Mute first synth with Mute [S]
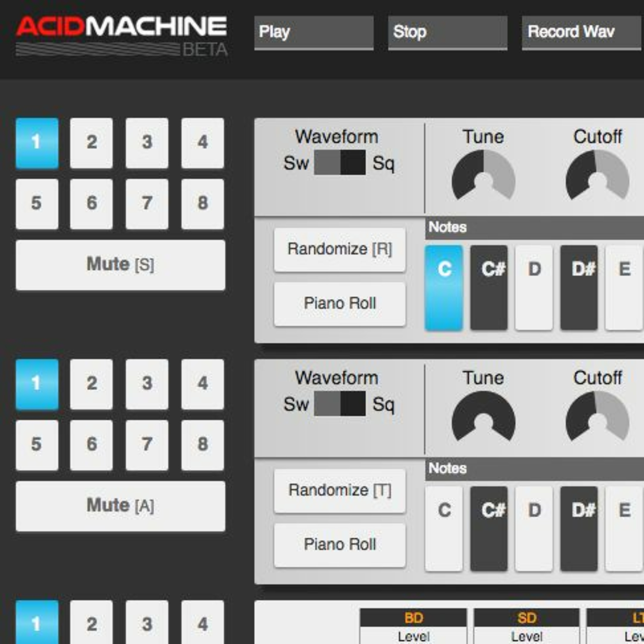The width and height of the screenshot is (644, 644). (x=120, y=265)
